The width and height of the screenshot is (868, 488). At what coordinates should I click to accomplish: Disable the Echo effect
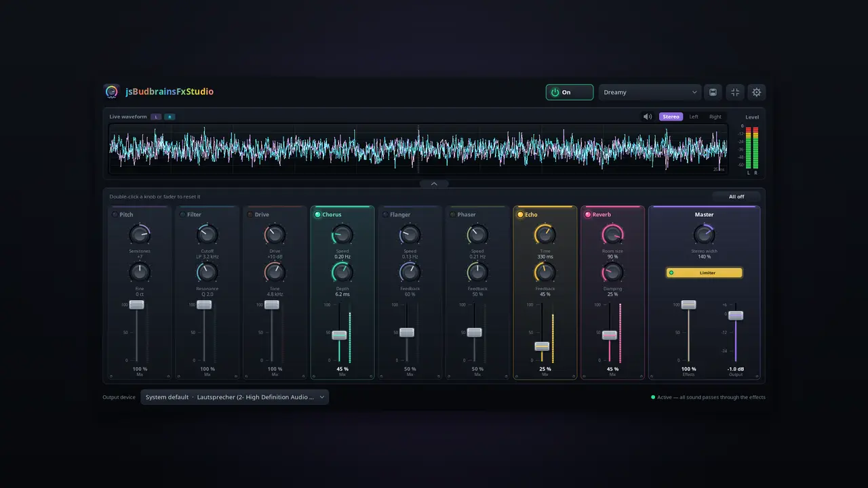(520, 215)
